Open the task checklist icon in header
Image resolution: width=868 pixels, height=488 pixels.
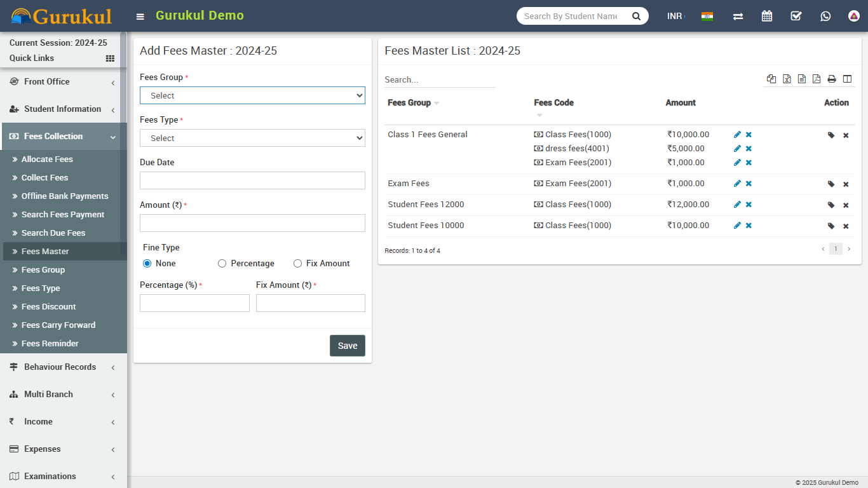pyautogui.click(x=796, y=16)
